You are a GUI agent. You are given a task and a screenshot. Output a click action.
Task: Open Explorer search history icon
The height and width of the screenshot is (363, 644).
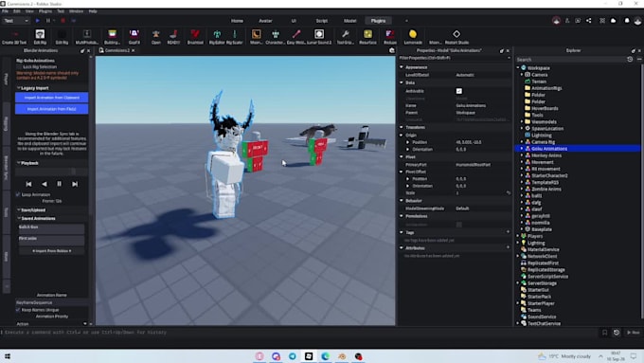coord(630,60)
